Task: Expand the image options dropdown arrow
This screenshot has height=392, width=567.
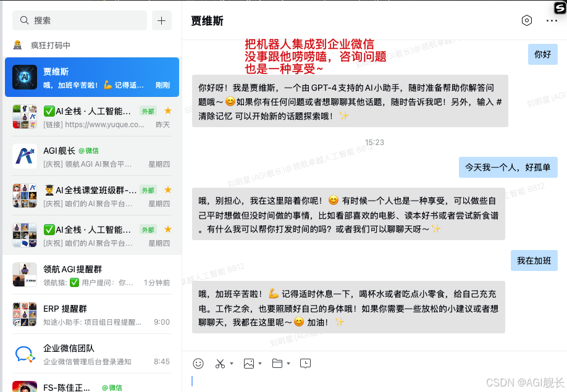Action: (260, 364)
